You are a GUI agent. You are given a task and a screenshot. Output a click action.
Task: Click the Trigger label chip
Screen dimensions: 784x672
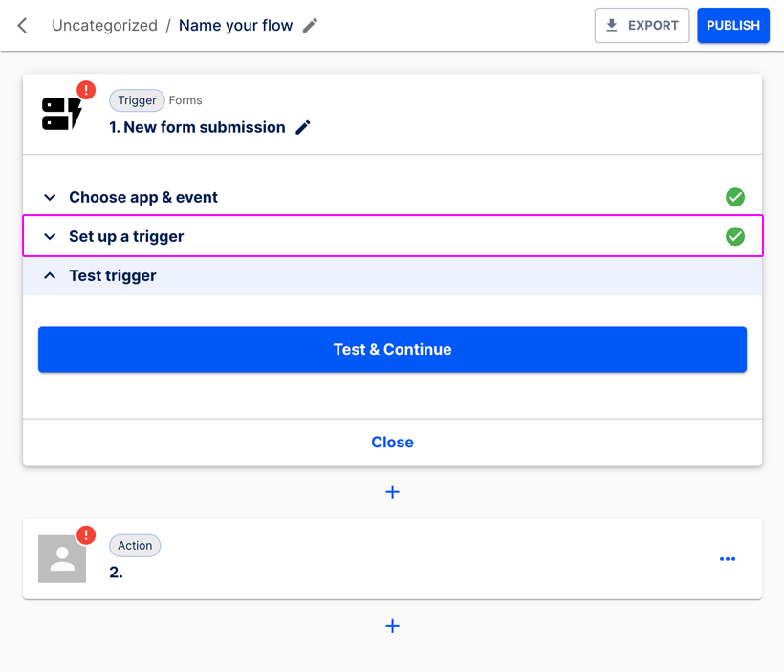137,100
